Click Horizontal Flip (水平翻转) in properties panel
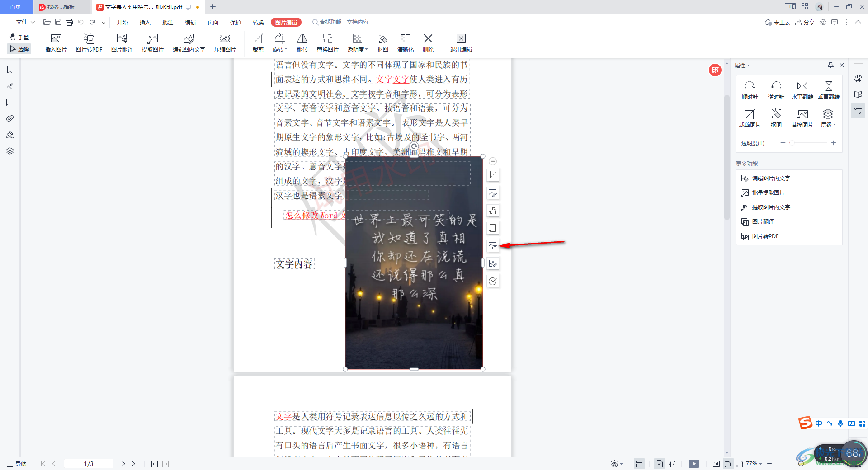Screen dimensions: 868x470 click(802, 90)
